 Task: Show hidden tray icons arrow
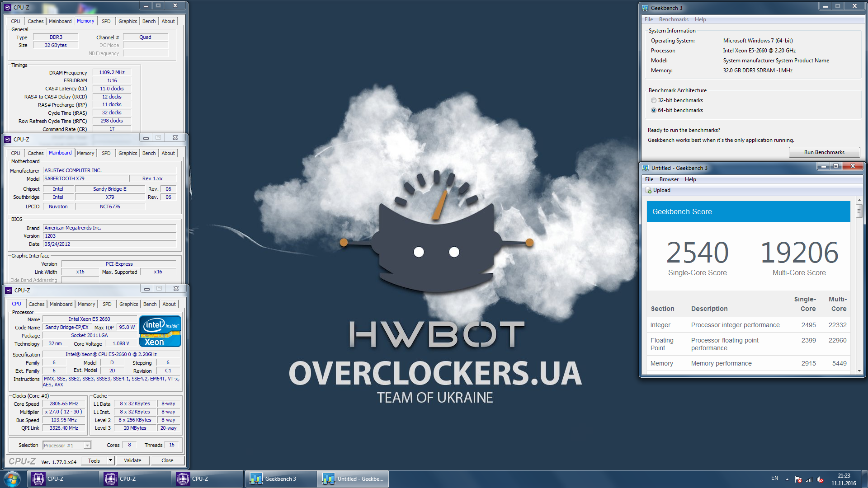pos(787,479)
